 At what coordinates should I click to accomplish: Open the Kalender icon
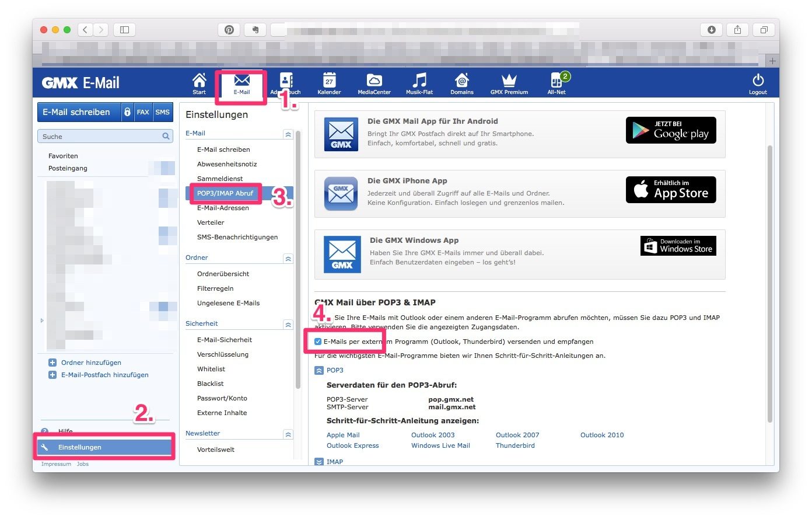click(x=329, y=83)
